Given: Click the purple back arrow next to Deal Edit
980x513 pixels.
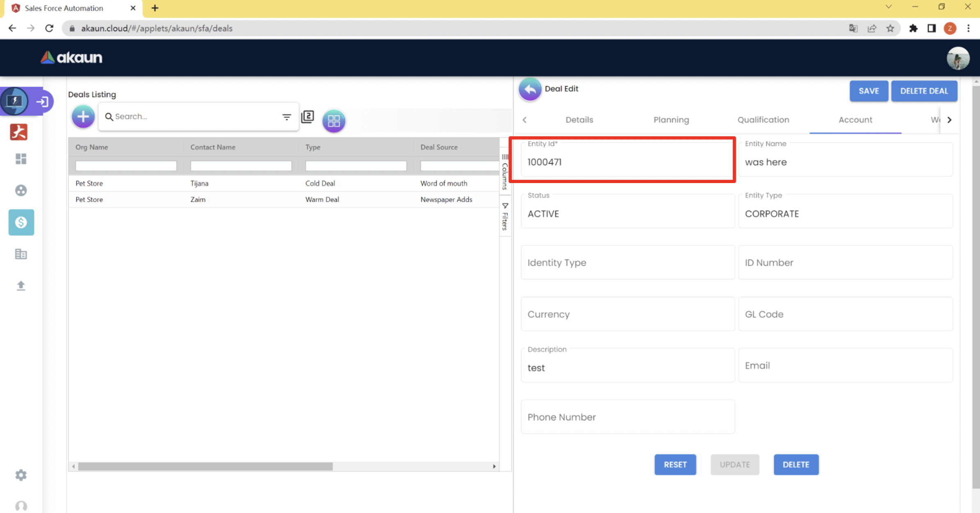Looking at the screenshot, I should coord(530,89).
